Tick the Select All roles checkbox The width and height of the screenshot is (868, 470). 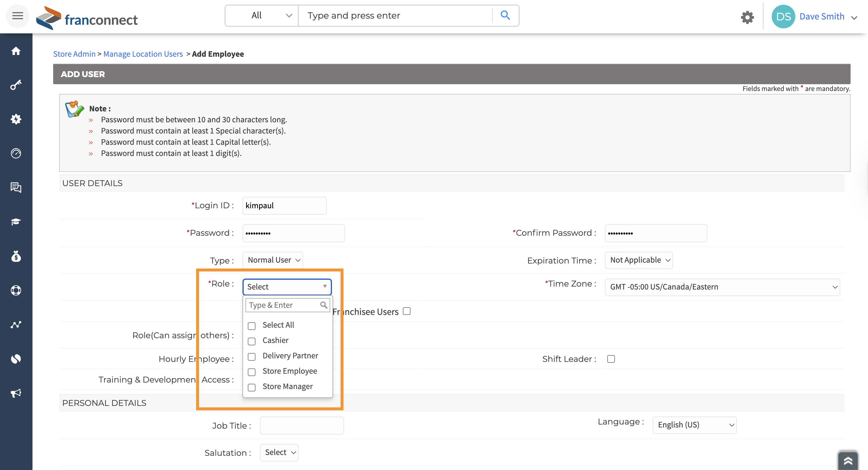pyautogui.click(x=251, y=326)
